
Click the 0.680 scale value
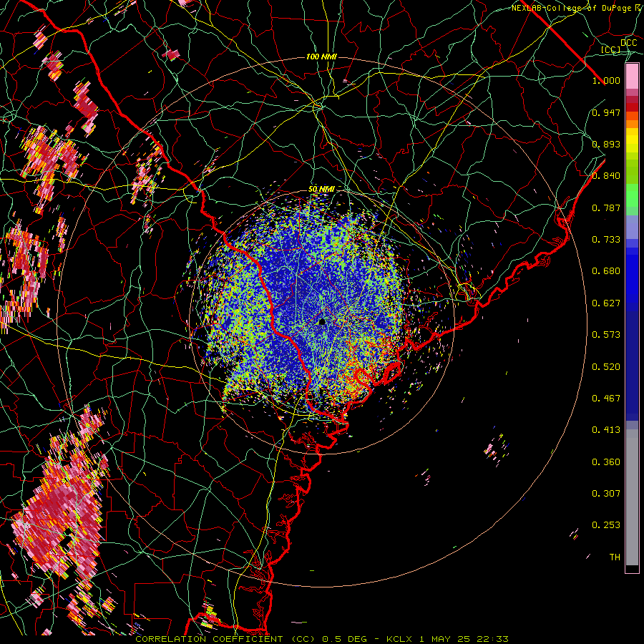[x=606, y=271]
